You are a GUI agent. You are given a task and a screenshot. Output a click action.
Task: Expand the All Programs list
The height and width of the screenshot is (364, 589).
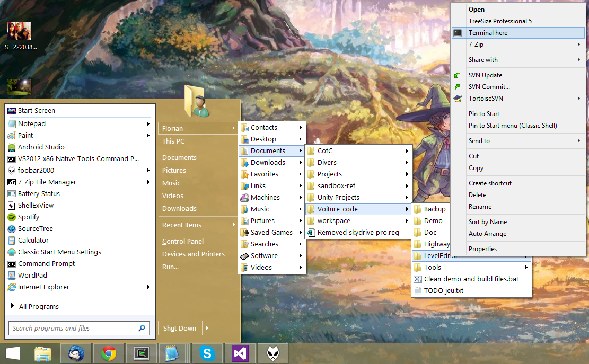point(38,307)
